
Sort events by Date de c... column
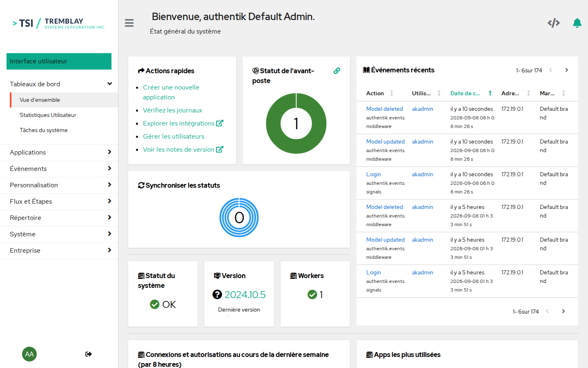click(x=471, y=93)
